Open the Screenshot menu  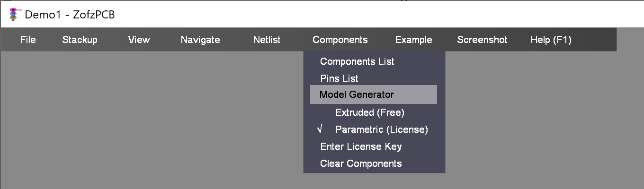[482, 40]
